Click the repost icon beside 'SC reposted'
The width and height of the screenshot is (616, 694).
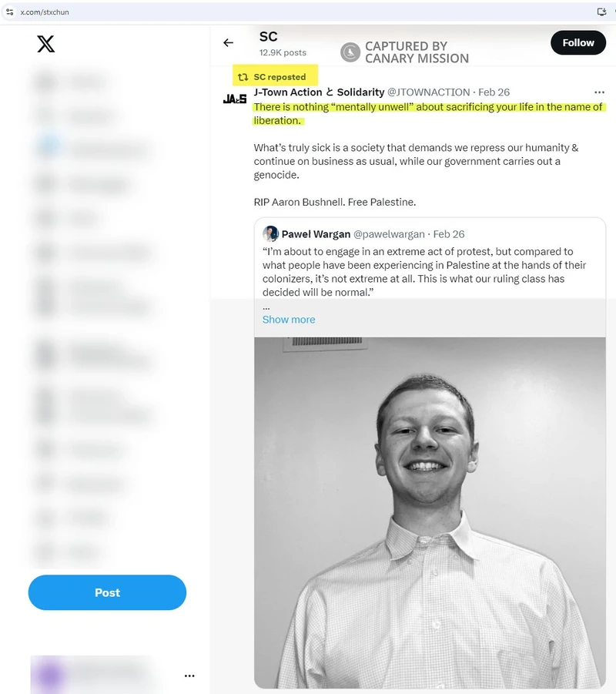point(243,77)
